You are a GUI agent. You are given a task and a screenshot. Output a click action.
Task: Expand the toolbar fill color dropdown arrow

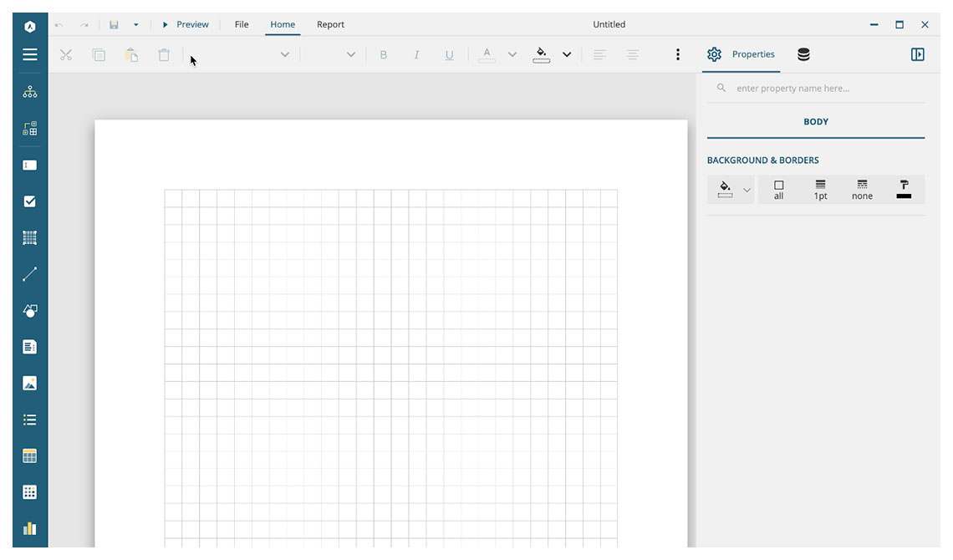coord(567,54)
